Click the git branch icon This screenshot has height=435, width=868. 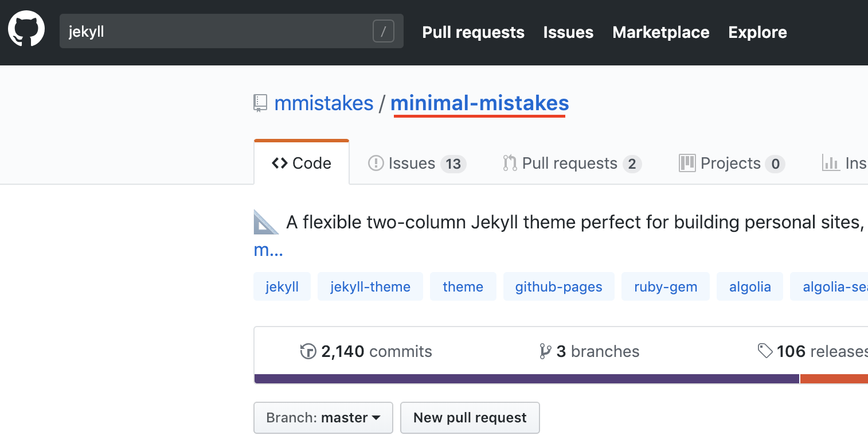(545, 351)
